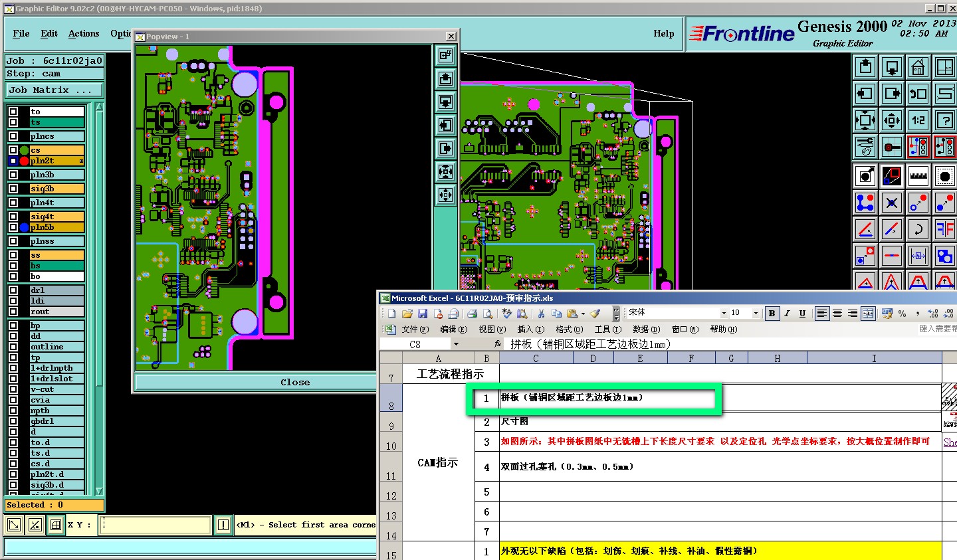The image size is (957, 560).
Task: Click the Home view icon in Genesis
Action: [918, 67]
